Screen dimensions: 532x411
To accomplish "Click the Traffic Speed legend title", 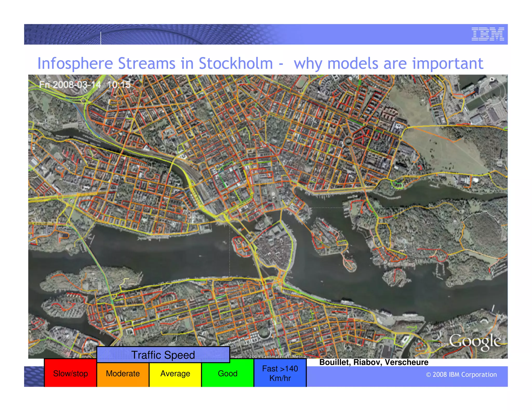I will coord(163,355).
